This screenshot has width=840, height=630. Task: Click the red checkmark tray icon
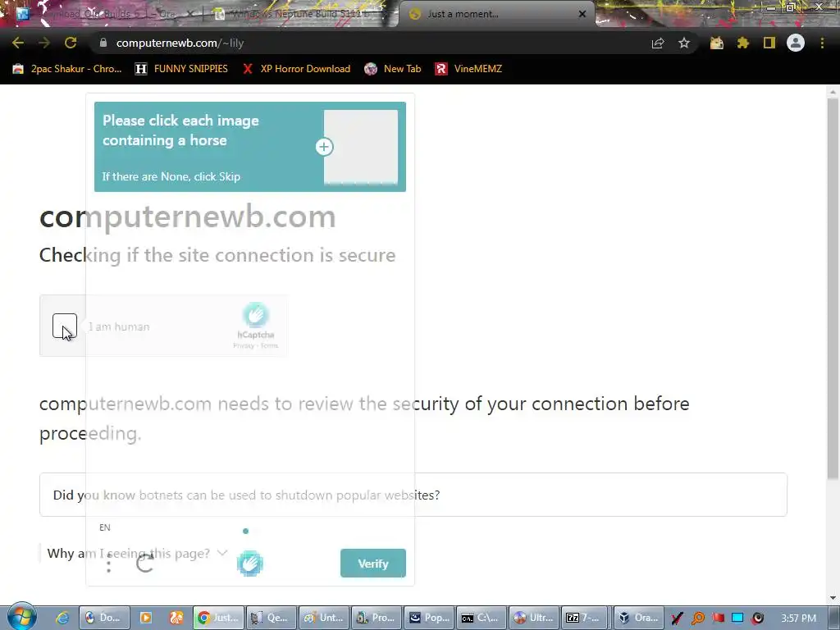tap(677, 619)
